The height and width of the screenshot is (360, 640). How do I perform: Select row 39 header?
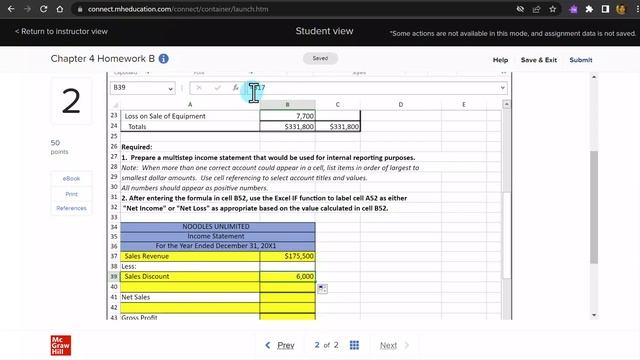tap(114, 277)
